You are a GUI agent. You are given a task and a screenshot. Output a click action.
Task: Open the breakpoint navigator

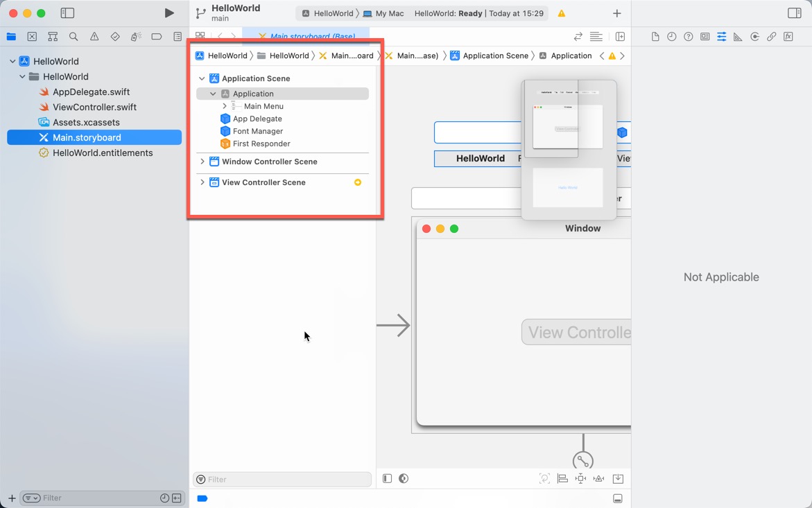[157, 36]
